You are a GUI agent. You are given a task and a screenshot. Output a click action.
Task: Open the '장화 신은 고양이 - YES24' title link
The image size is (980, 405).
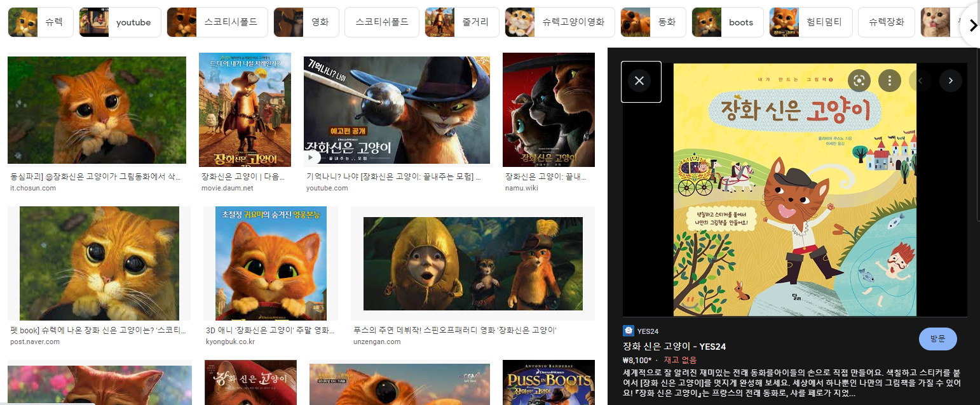(x=674, y=347)
